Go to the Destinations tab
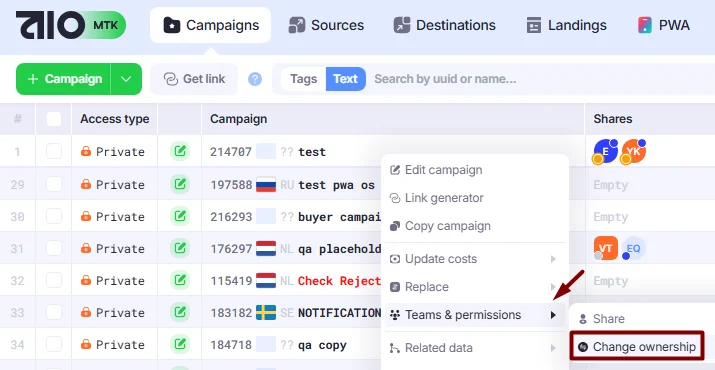Viewport: 715px width, 370px height. click(444, 25)
